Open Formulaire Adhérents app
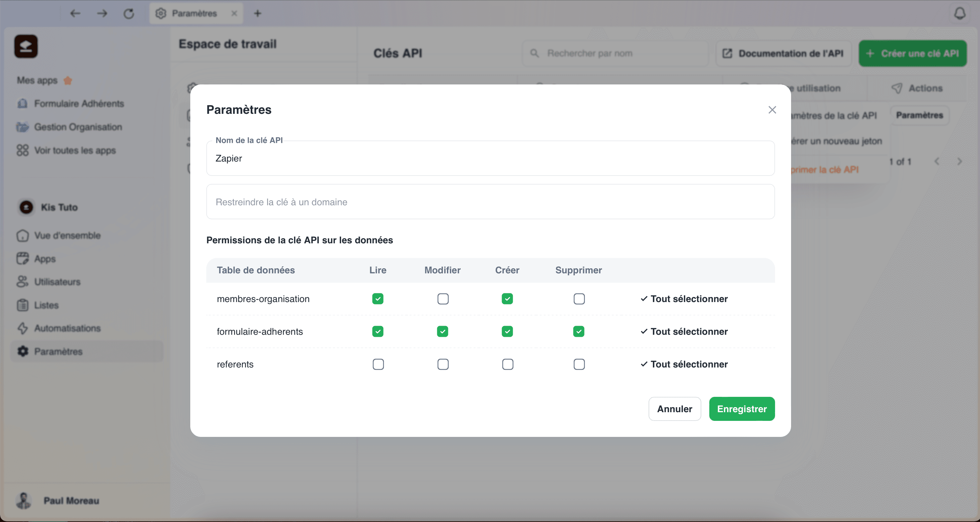The height and width of the screenshot is (522, 980). 70,103
